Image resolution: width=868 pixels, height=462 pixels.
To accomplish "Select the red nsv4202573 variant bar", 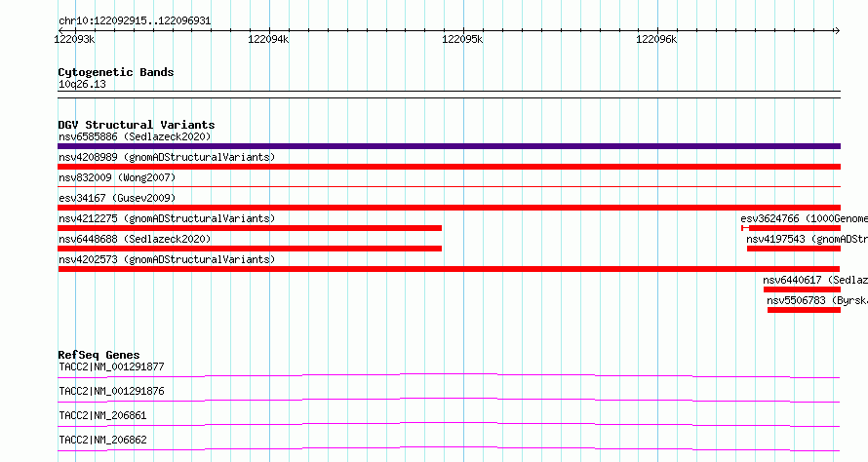I will (x=449, y=269).
